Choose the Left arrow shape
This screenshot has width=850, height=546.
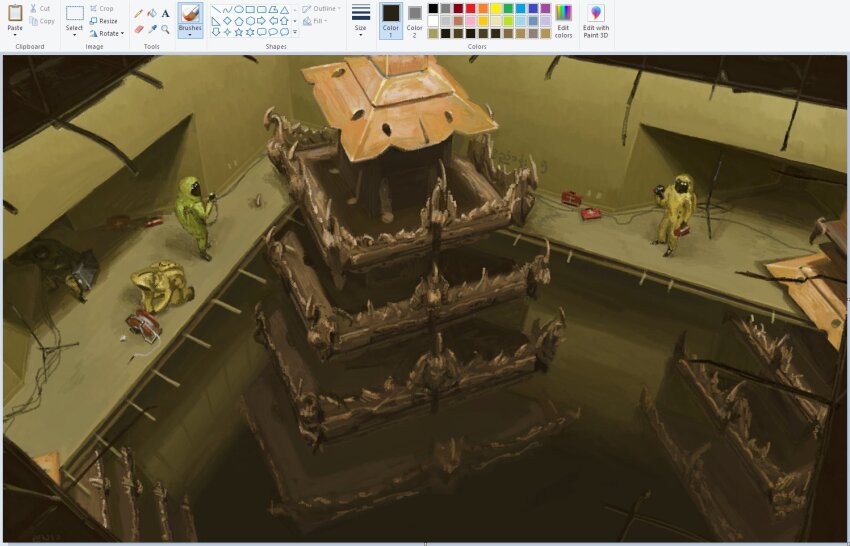(x=273, y=21)
